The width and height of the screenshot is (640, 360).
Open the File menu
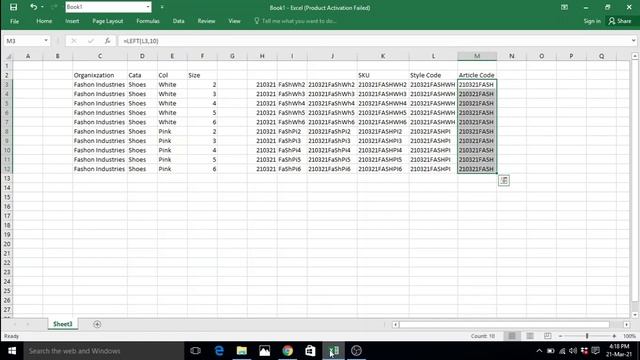(x=14, y=21)
